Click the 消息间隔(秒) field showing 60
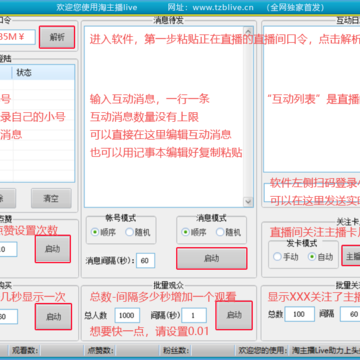The height and width of the screenshot is (360, 360). [145, 260]
